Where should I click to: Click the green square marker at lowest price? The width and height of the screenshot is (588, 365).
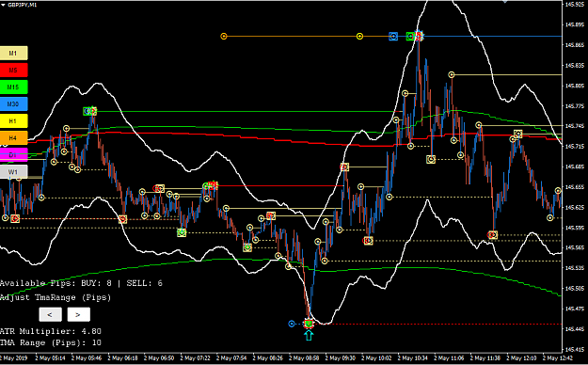[x=309, y=324]
